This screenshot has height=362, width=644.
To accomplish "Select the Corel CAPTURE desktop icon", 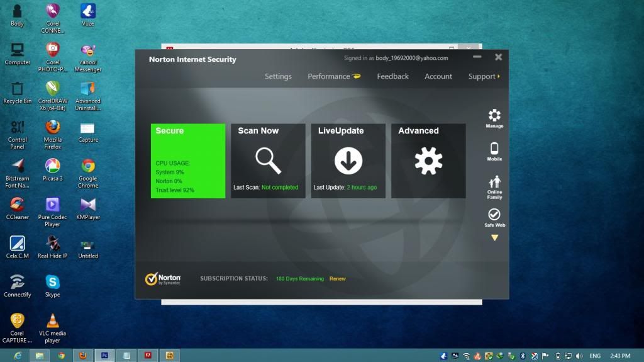I will (x=17, y=328).
